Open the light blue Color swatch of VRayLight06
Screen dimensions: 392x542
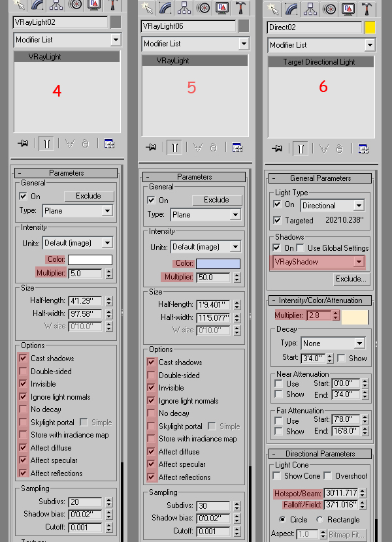[x=218, y=264]
